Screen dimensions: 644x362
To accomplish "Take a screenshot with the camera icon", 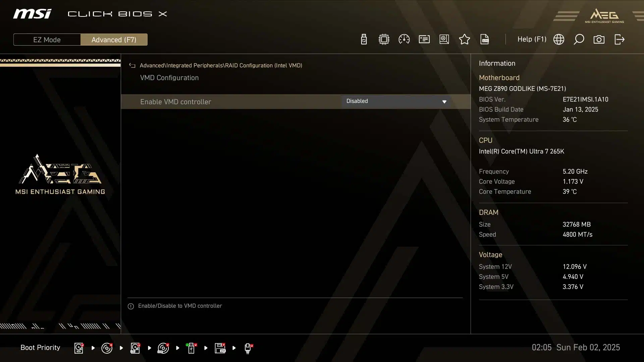I will pos(599,39).
